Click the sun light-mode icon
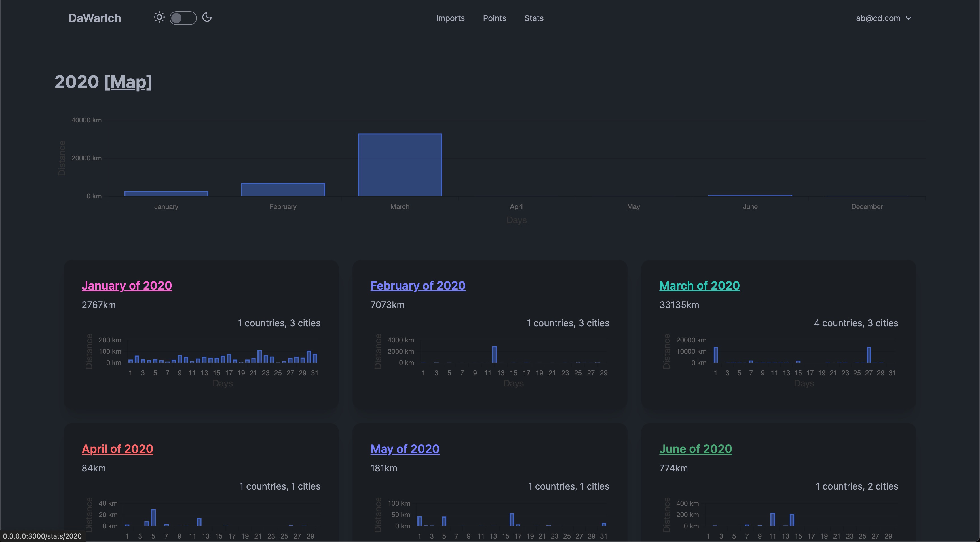 click(159, 18)
